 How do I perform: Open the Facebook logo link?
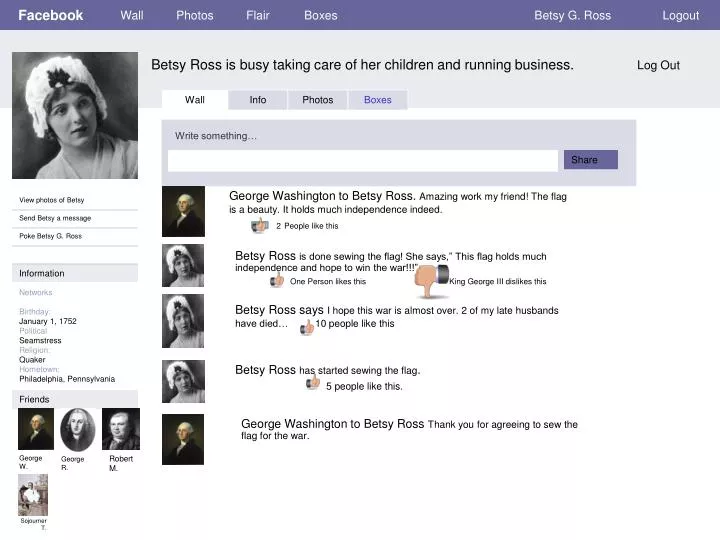51,15
